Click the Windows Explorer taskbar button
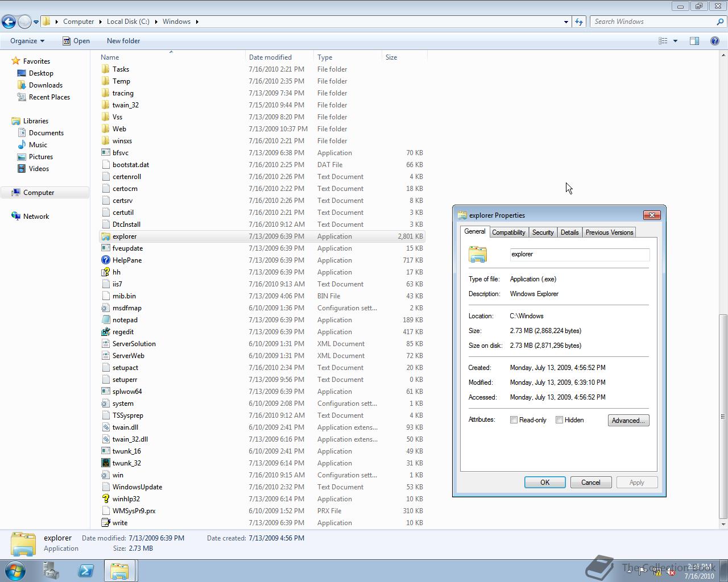The width and height of the screenshot is (728, 582). [119, 571]
